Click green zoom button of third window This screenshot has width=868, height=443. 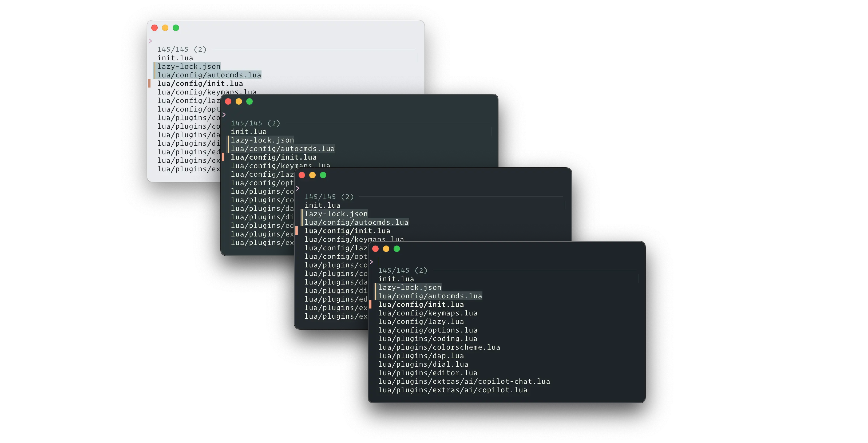[323, 175]
